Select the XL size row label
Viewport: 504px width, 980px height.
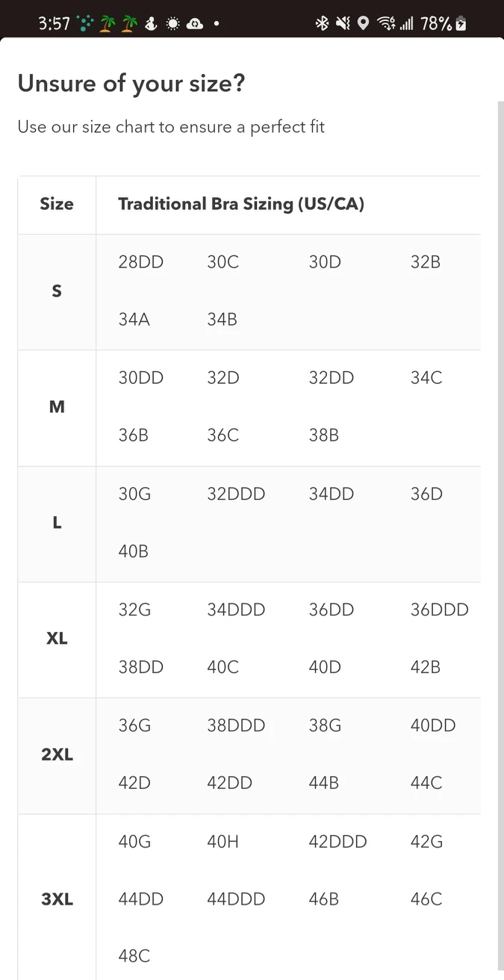click(57, 639)
